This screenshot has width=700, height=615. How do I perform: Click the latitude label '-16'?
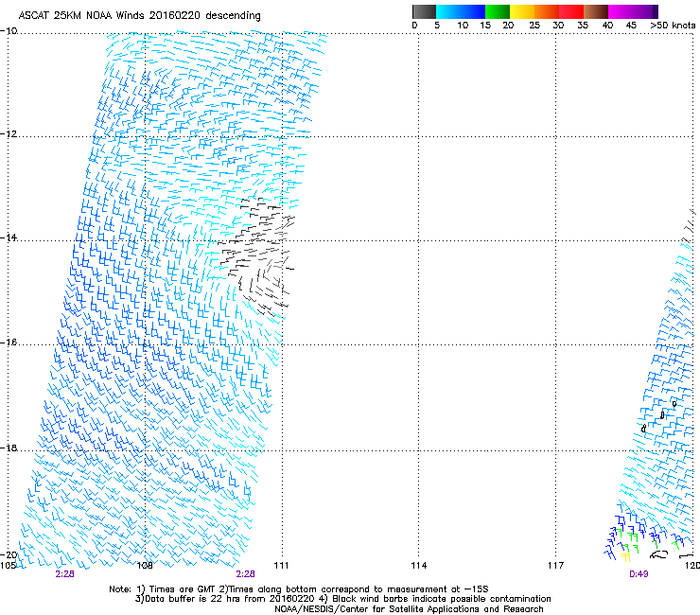pyautogui.click(x=9, y=343)
